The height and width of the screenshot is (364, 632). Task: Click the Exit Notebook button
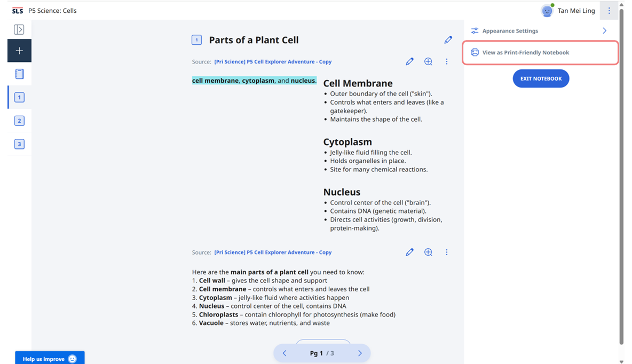coord(541,78)
